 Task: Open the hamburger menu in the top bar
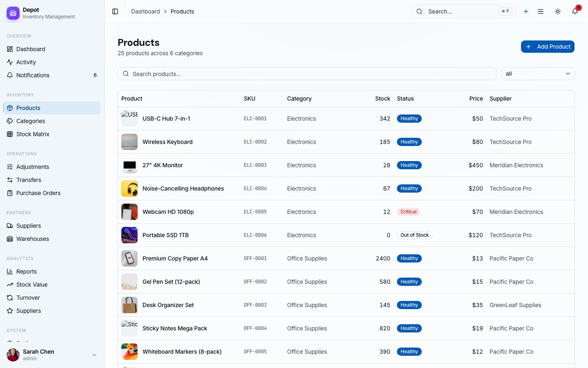[x=541, y=11]
